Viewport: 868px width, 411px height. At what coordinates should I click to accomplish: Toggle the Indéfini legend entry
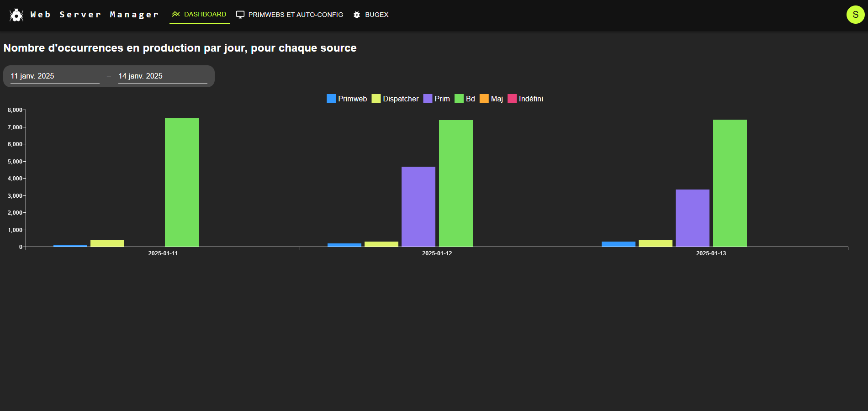(530, 99)
